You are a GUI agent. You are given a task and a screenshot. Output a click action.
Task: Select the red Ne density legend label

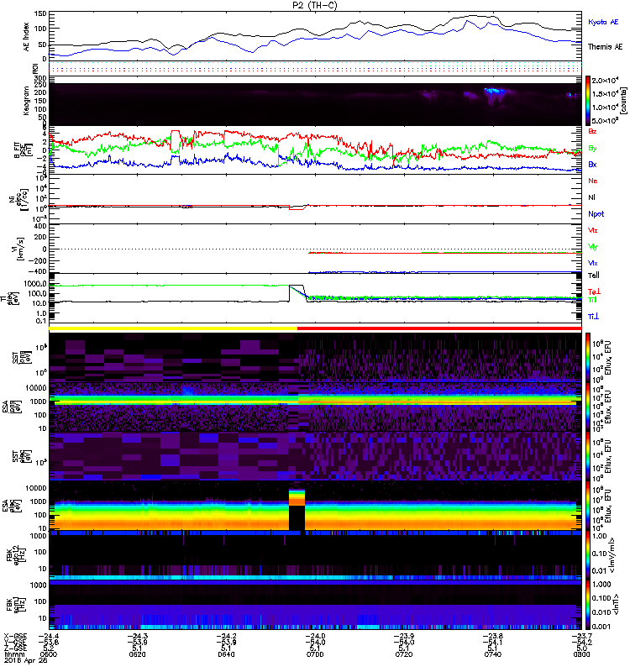coord(593,181)
